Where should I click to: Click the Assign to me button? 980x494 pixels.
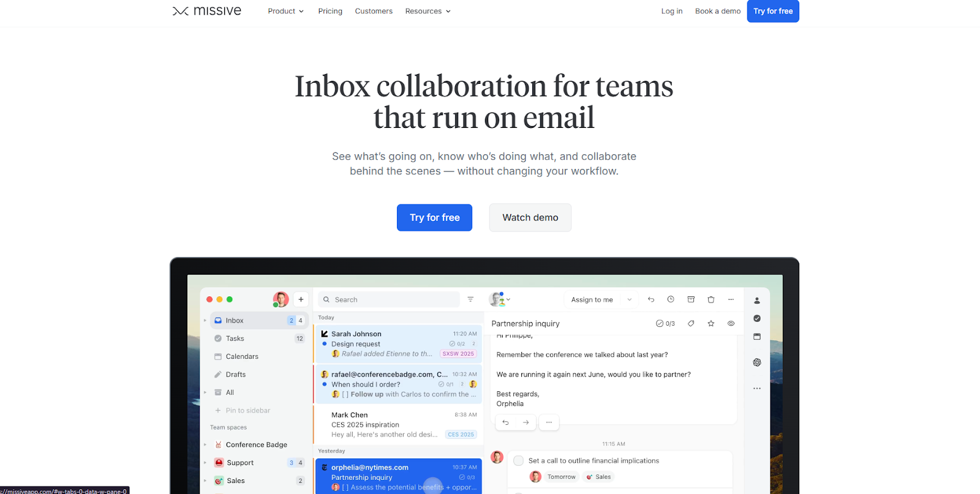click(592, 299)
